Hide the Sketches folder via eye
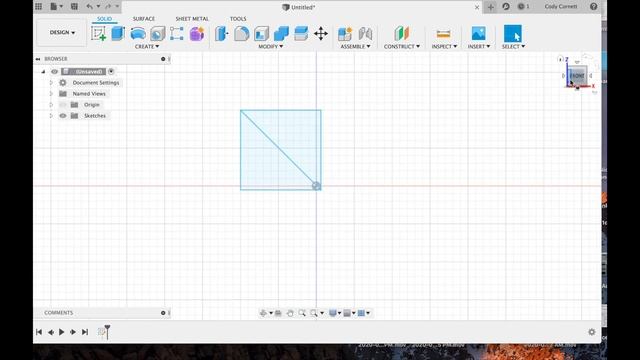The height and width of the screenshot is (360, 640). tap(63, 116)
